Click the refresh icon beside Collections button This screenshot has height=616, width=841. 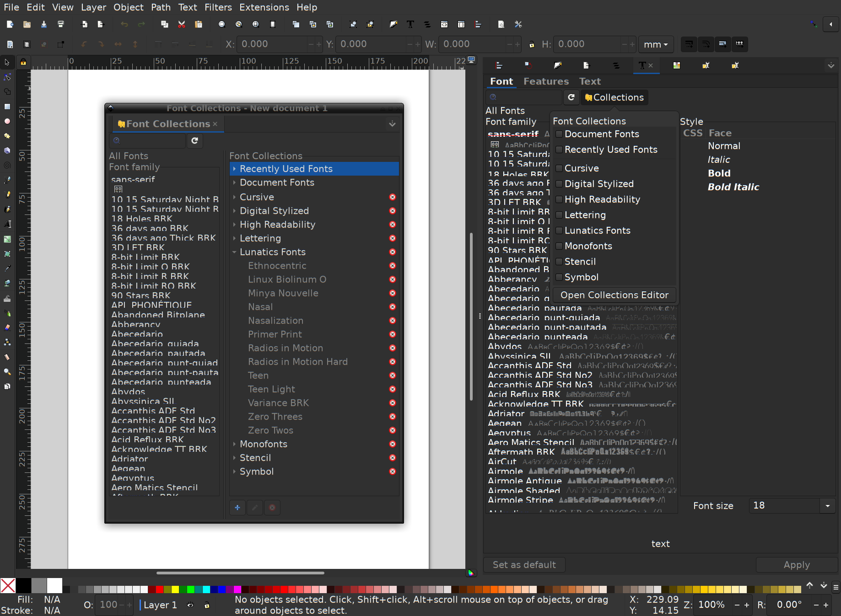571,97
